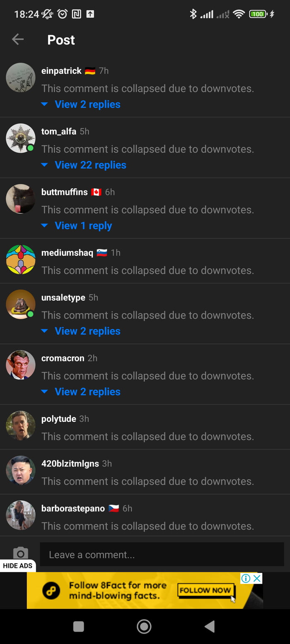Screen dimensions: 290x644
Task: Tap the ad info icon
Action: [246, 578]
